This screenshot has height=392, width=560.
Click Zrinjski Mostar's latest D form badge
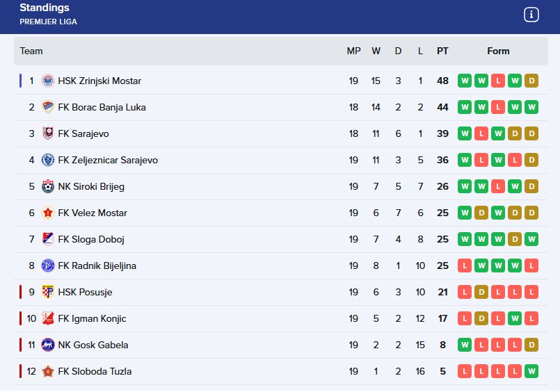[x=531, y=81]
